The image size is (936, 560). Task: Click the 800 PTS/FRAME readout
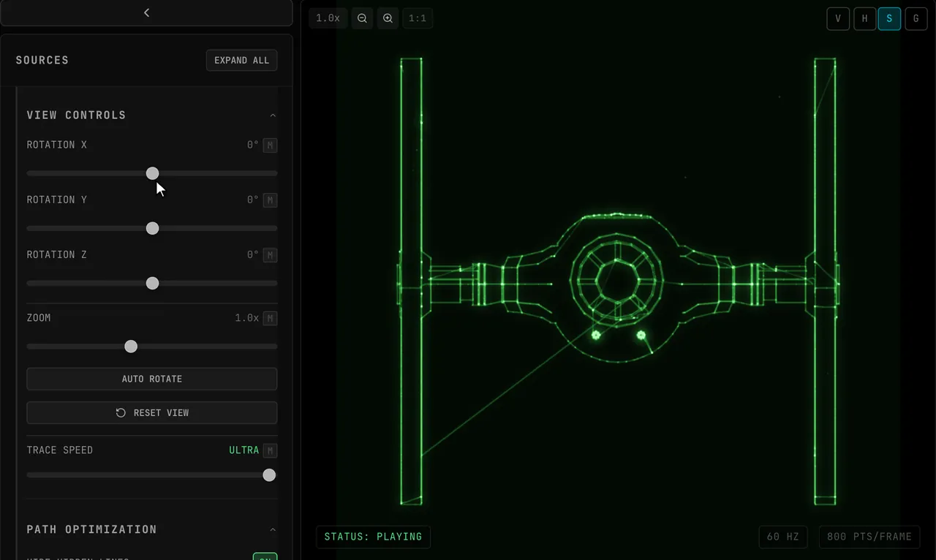[869, 537]
